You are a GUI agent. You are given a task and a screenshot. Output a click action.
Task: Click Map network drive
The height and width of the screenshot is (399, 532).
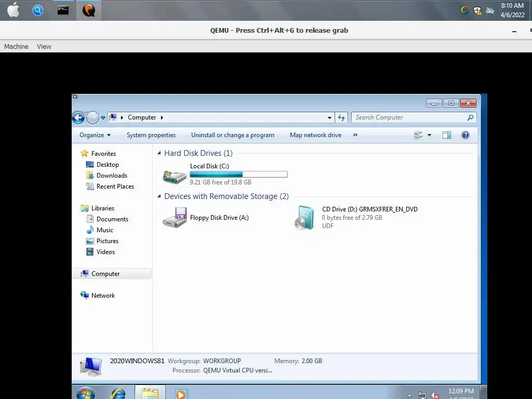(315, 135)
